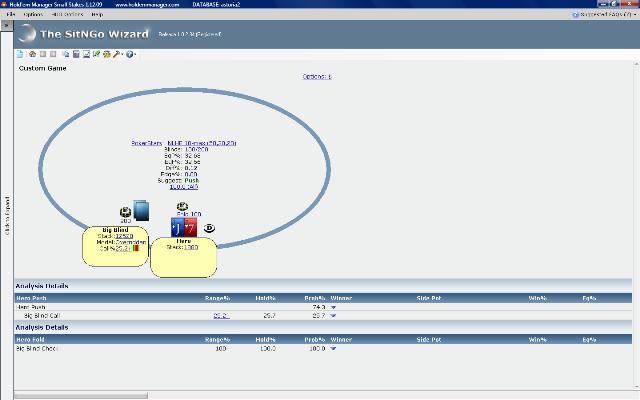
Task: Expand the Big Blind Call row arrow
Action: (333, 316)
